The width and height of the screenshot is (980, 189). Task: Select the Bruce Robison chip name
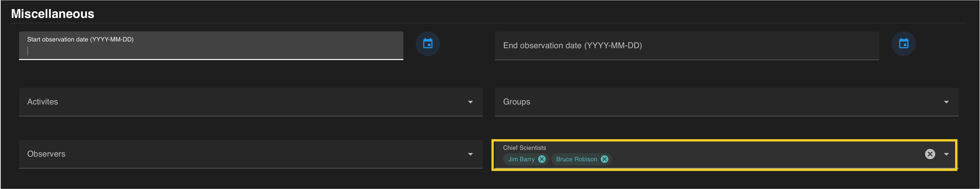576,159
